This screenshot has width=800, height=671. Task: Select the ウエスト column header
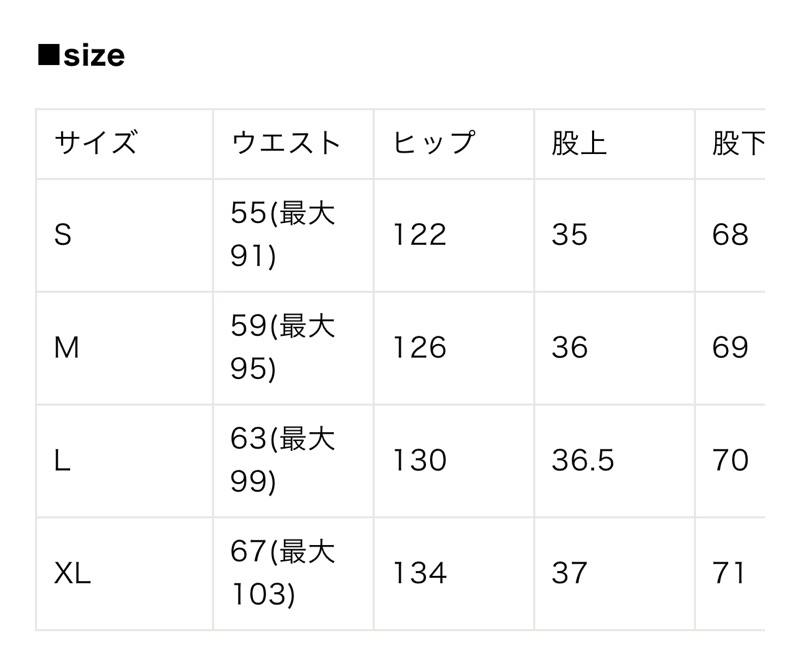tap(286, 143)
